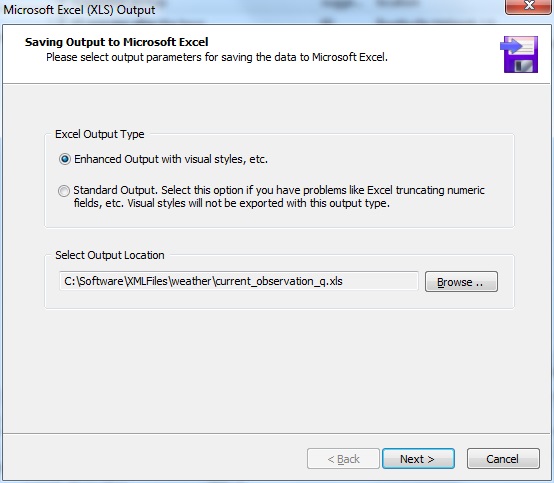Image resolution: width=554 pixels, height=483 pixels.
Task: Click the 'Excel Output Type' group label
Action: [x=100, y=134]
